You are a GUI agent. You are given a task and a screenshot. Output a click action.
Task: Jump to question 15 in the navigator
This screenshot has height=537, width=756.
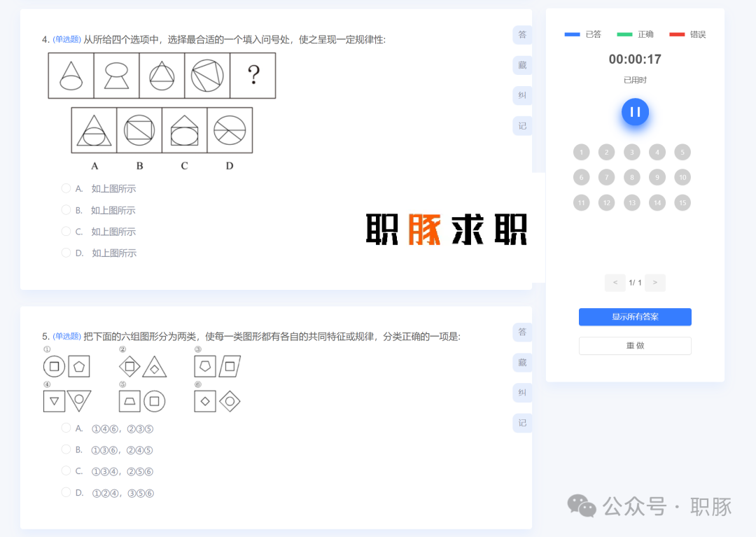click(x=682, y=202)
